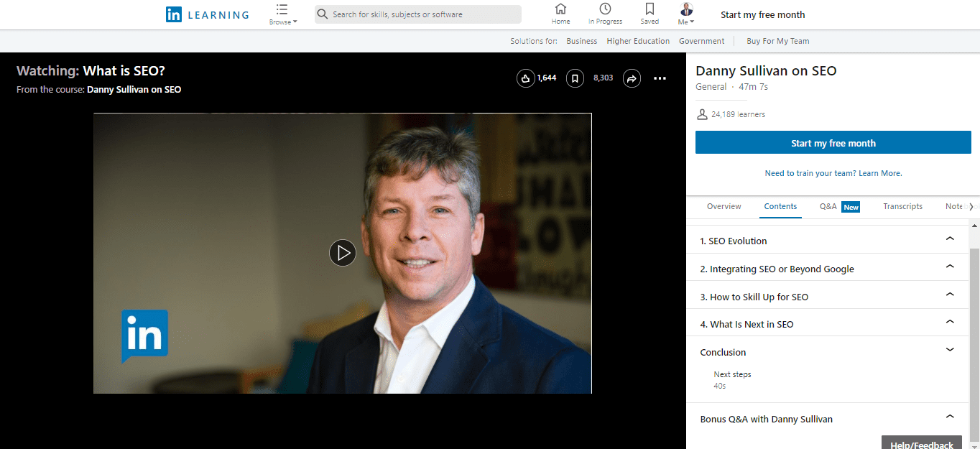Viewport: 980px width, 449px height.
Task: Click the 24,189 learners text
Action: point(738,114)
